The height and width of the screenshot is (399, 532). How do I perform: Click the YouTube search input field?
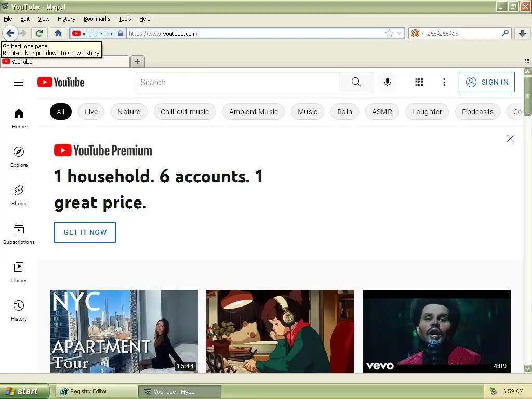(x=238, y=82)
